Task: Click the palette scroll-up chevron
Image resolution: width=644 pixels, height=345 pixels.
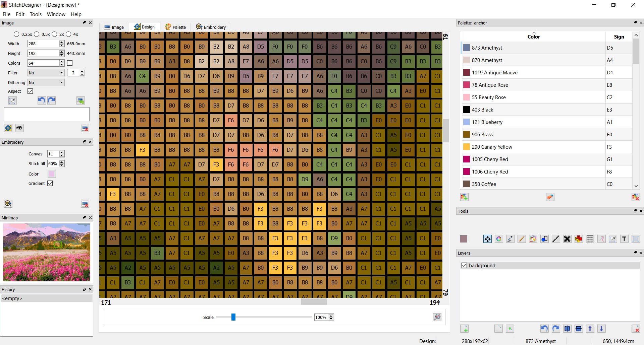Action: tap(636, 35)
